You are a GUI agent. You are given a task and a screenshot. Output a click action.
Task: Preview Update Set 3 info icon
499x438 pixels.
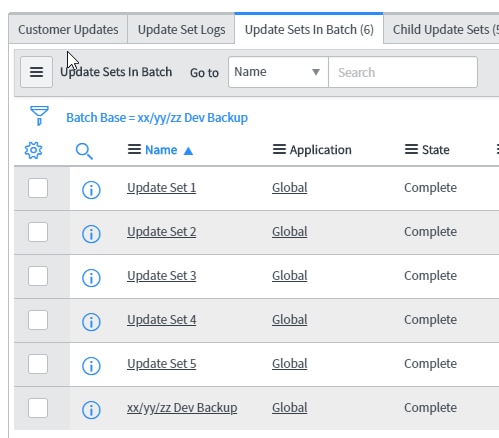click(x=91, y=278)
